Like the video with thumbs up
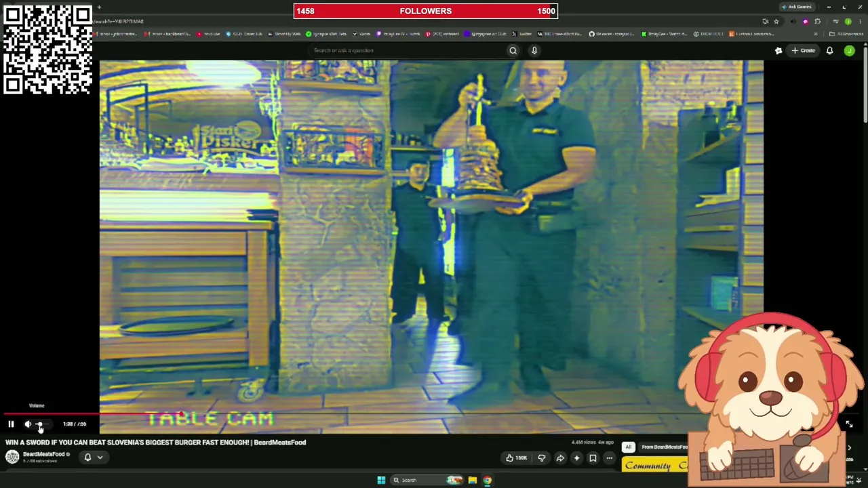This screenshot has height=488, width=868. click(517, 458)
